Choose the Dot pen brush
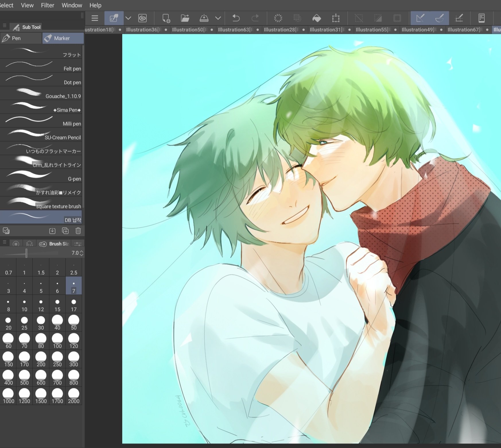Screen dimensions: 501x448 tap(41, 79)
